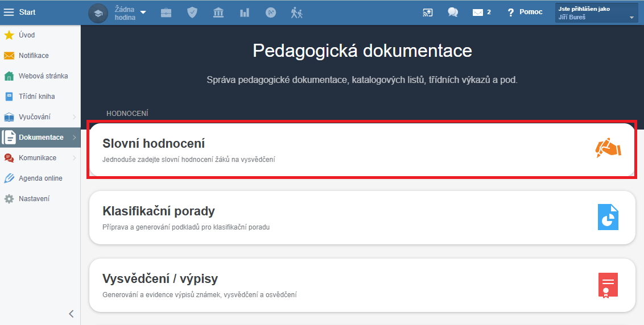Click the shield checkmark icon

192,13
